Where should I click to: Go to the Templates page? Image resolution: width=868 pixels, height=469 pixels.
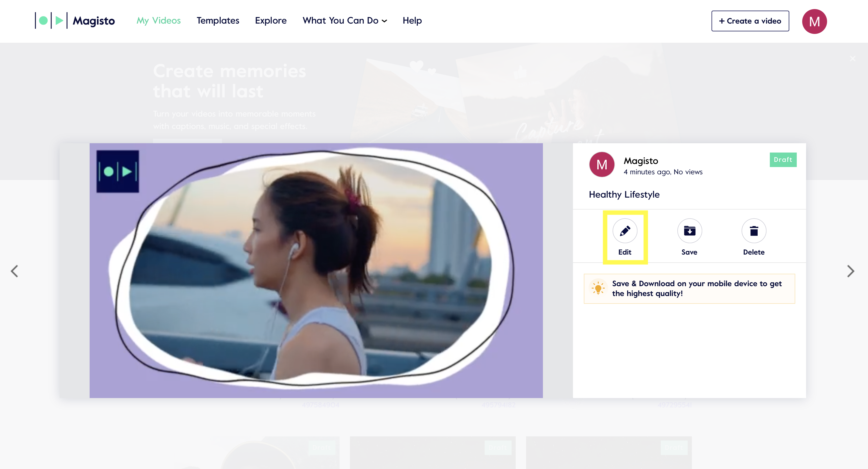(x=218, y=20)
